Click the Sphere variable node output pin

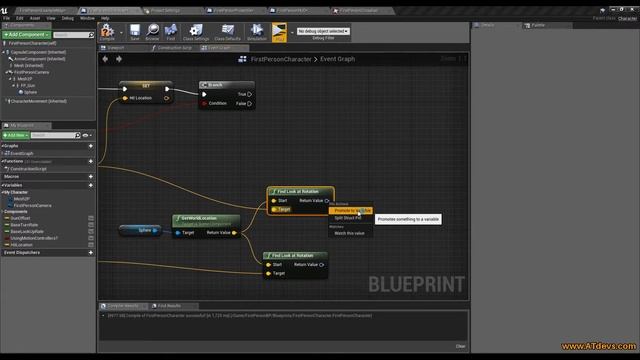[x=155, y=231]
